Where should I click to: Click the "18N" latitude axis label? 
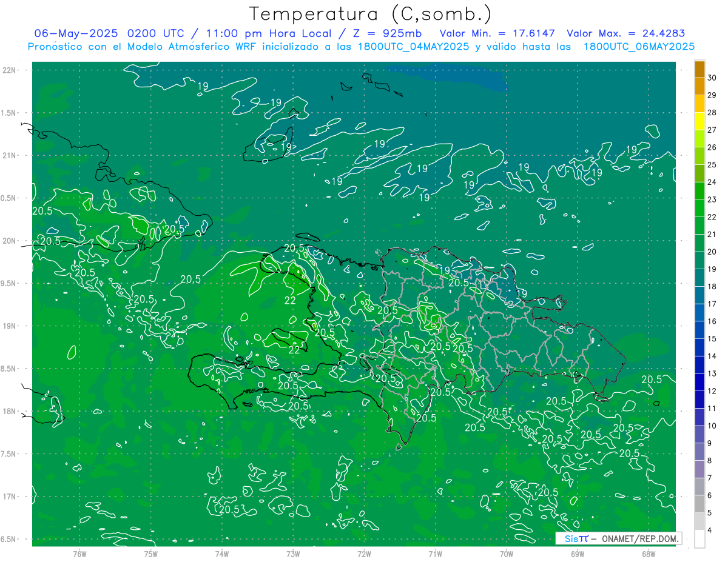(x=10, y=411)
